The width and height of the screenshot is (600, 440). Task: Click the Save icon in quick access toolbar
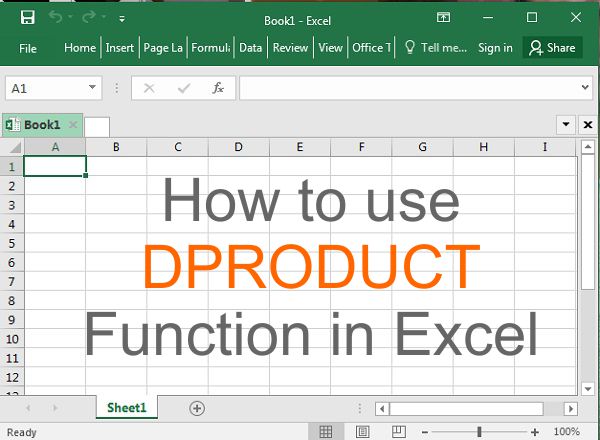[x=28, y=18]
